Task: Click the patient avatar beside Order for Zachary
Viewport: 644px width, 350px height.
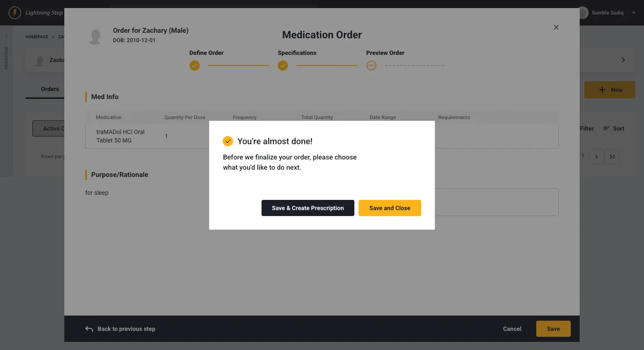Action: (x=95, y=37)
